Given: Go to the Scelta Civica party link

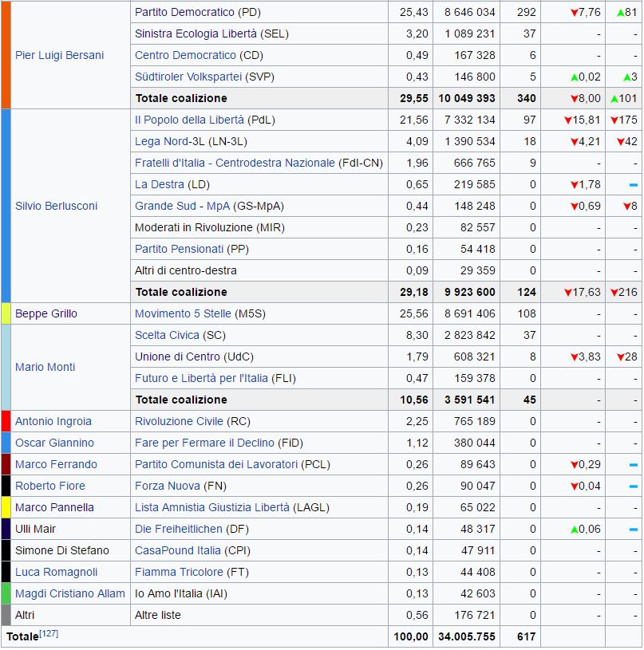Looking at the screenshot, I should point(168,335).
